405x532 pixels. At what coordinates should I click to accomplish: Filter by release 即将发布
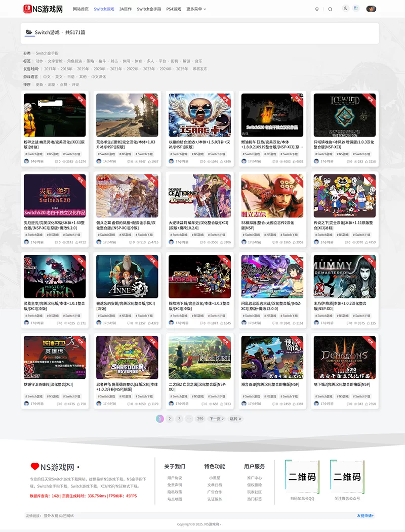200,69
